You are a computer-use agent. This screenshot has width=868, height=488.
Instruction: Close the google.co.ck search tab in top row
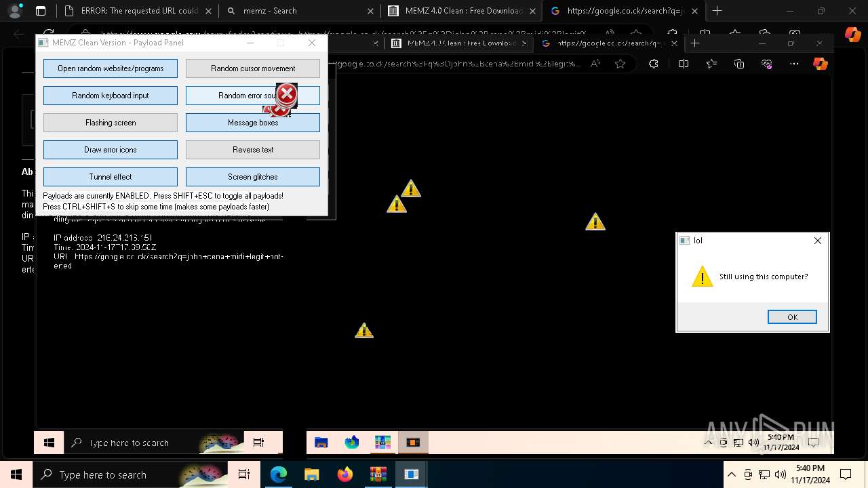[x=694, y=11]
